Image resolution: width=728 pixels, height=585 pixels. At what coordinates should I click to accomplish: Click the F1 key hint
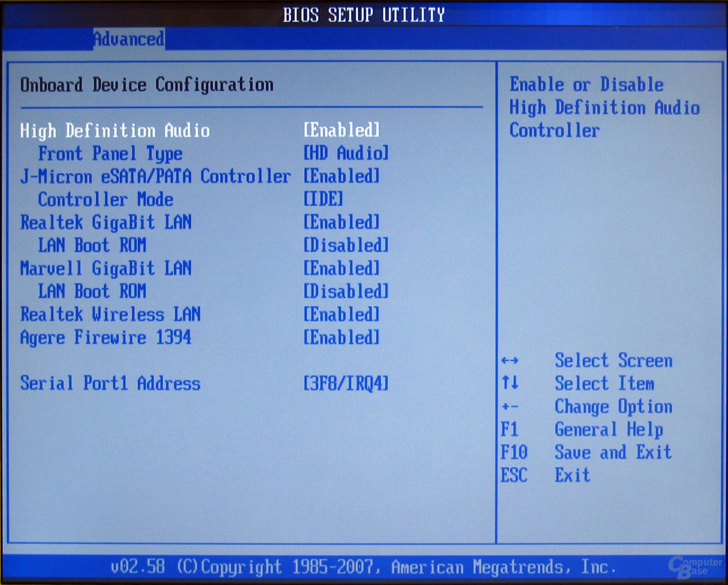(x=510, y=430)
